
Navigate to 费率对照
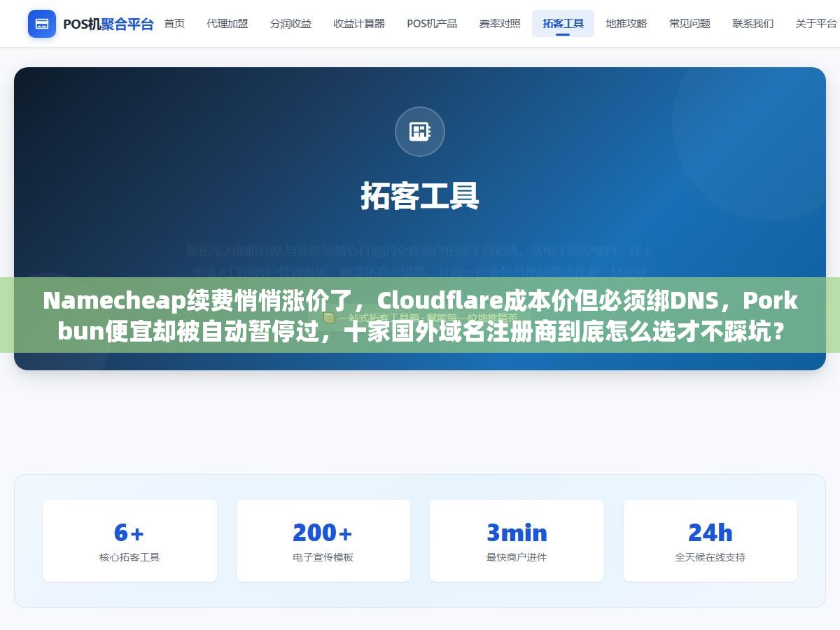[500, 24]
